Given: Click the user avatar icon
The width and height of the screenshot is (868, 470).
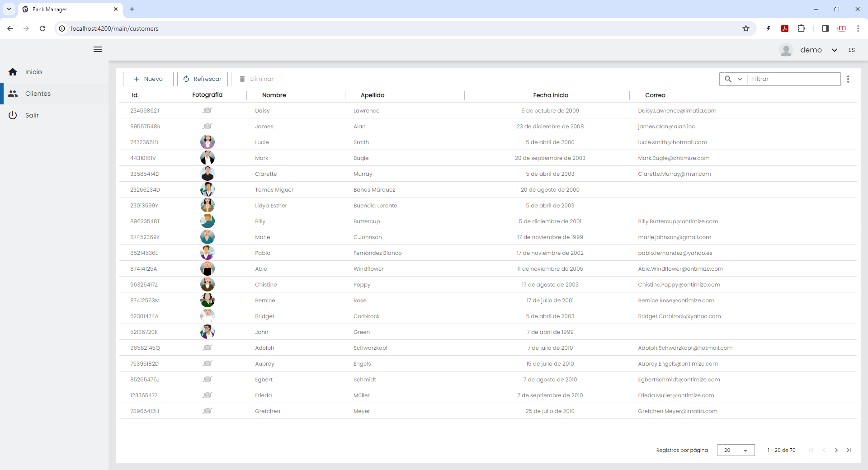Looking at the screenshot, I should tap(786, 50).
